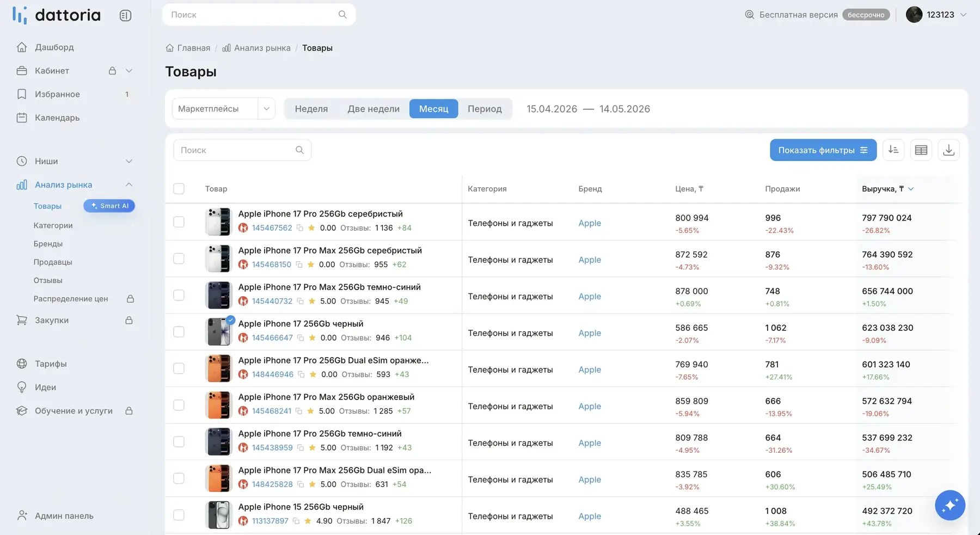Open thumbnail of iPhone 17 Pro Max оранжевый

tap(218, 405)
